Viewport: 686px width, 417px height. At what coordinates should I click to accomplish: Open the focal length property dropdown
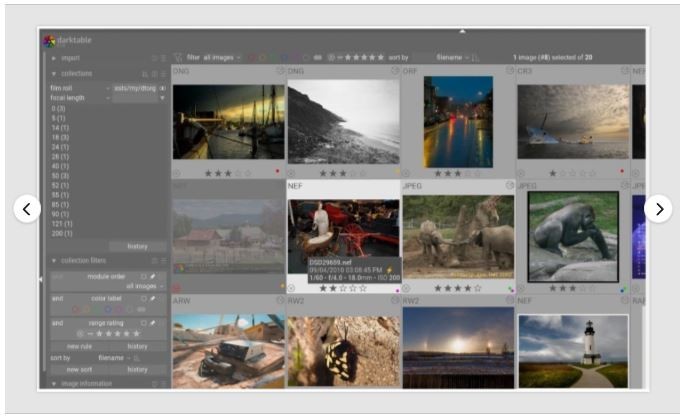point(80,98)
